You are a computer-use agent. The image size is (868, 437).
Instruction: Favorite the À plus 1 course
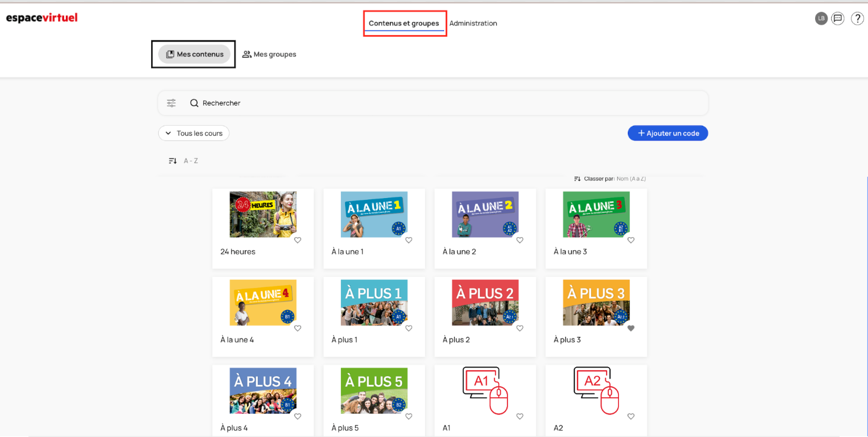coord(409,328)
